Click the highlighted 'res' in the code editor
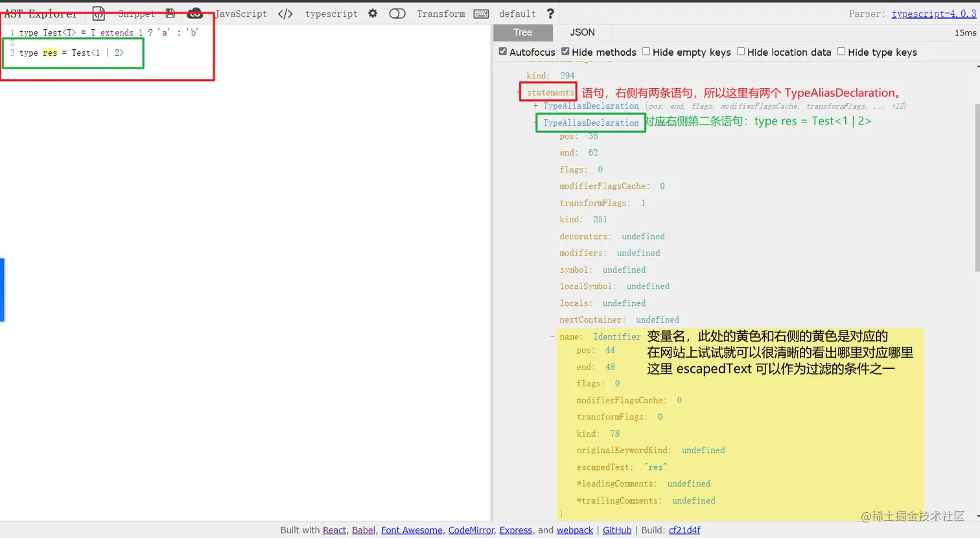 (x=50, y=53)
